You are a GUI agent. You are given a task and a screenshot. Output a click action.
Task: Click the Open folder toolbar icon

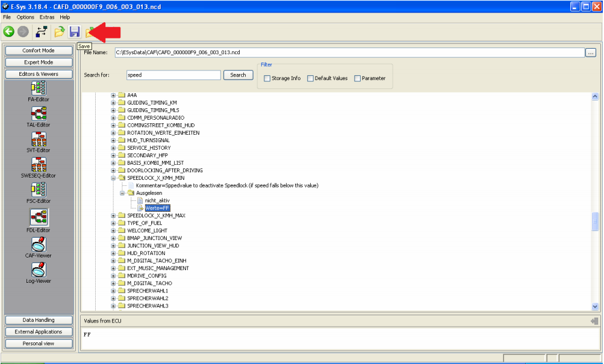tap(59, 31)
